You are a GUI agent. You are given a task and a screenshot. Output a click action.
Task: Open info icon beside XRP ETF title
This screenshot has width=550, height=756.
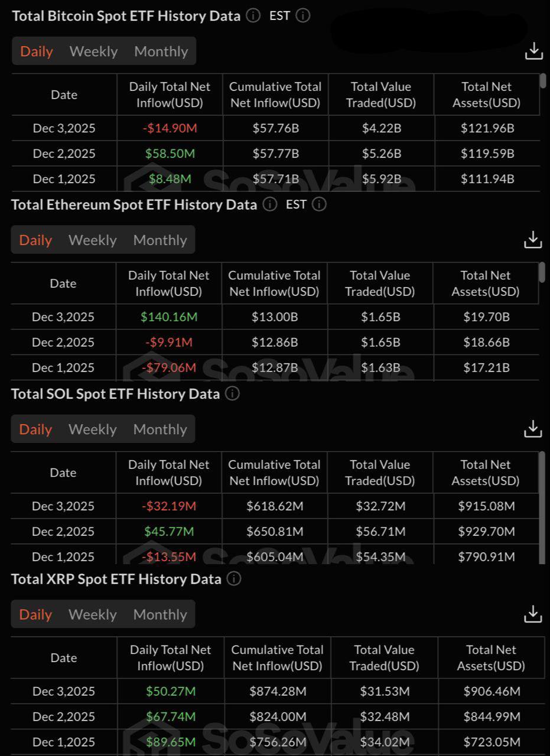(234, 579)
